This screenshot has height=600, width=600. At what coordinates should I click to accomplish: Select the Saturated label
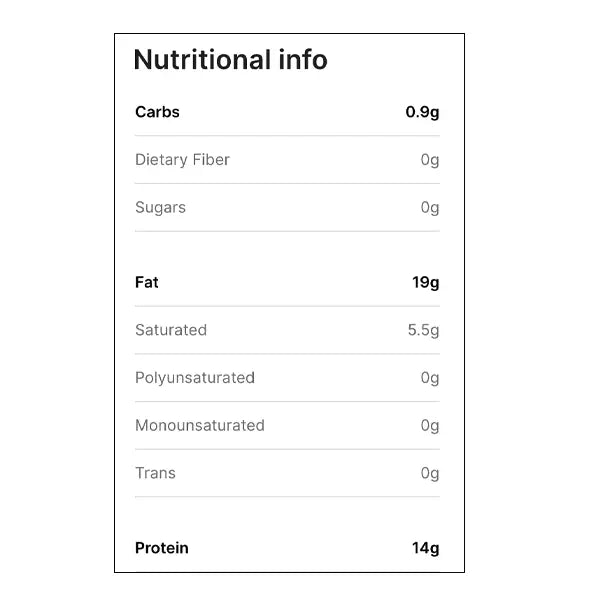point(171,330)
